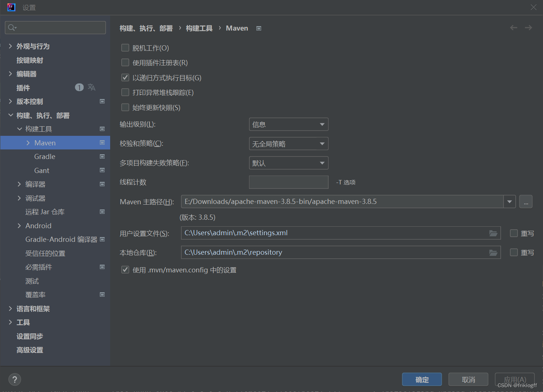Expand the Maven tree node chevron
Image resolution: width=543 pixels, height=392 pixels.
[28, 143]
